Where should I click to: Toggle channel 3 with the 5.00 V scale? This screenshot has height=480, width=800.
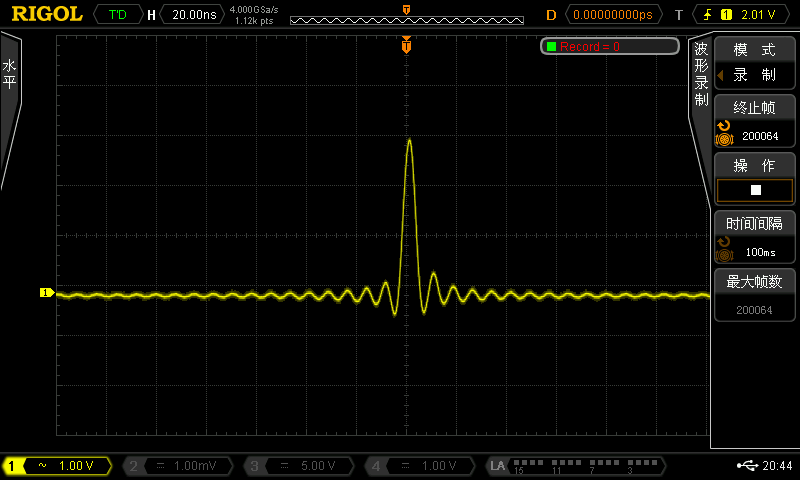point(298,466)
